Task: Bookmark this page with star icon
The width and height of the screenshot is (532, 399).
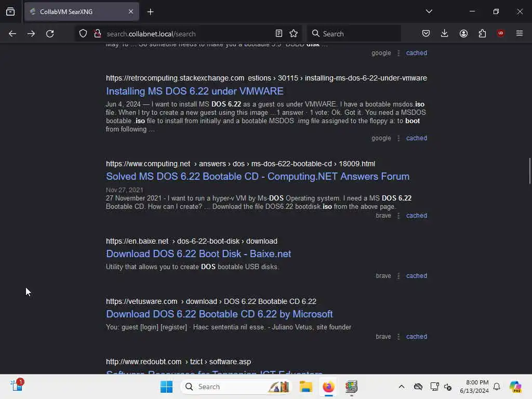Action: 294,33
